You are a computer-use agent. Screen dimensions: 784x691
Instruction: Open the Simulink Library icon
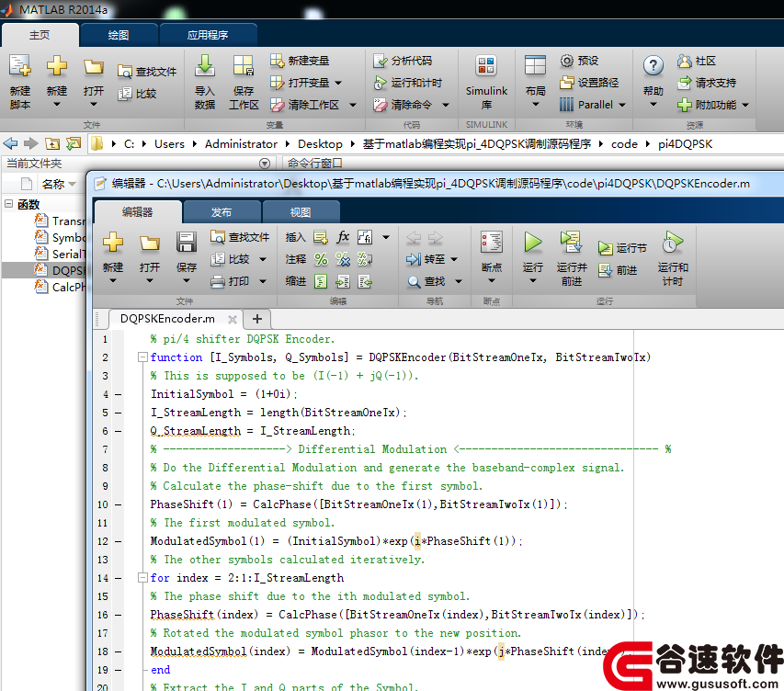click(x=486, y=66)
